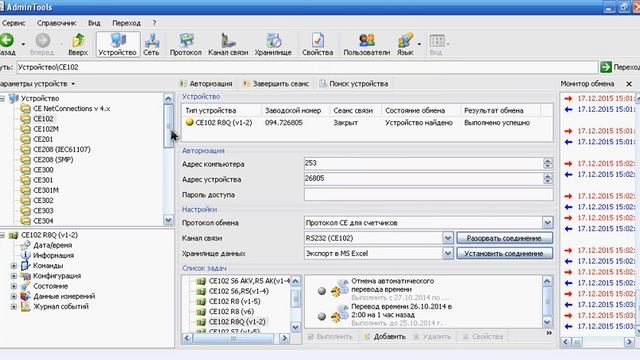Click the Пароль доступа input field
Image resolution: width=640 pixels, height=360 pixels.
pos(429,195)
